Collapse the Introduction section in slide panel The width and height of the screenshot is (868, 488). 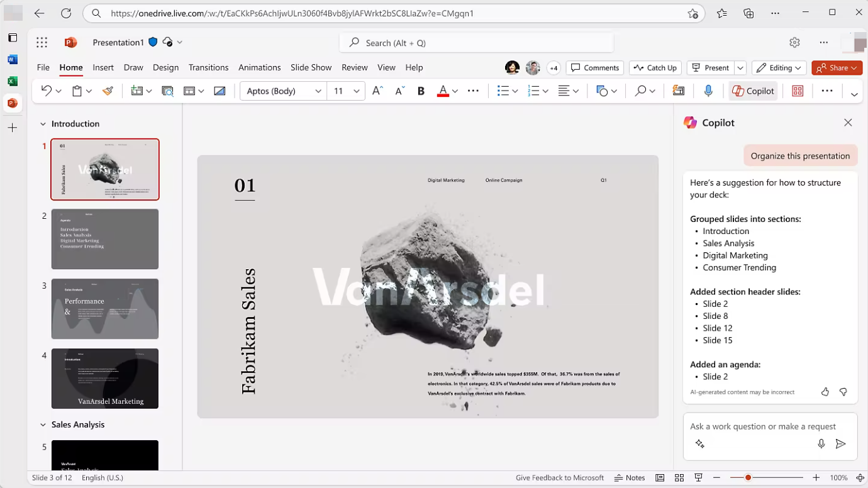point(43,123)
